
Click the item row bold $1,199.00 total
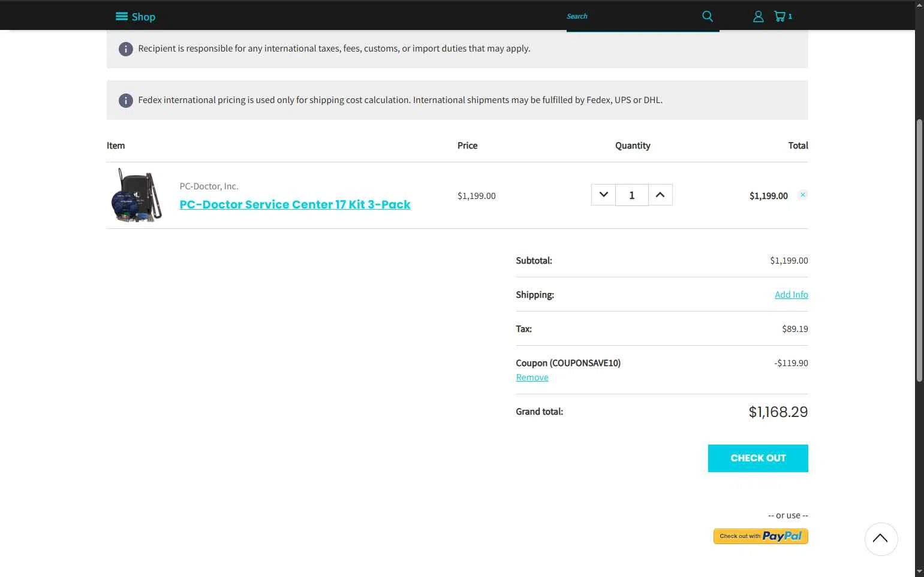pyautogui.click(x=768, y=196)
